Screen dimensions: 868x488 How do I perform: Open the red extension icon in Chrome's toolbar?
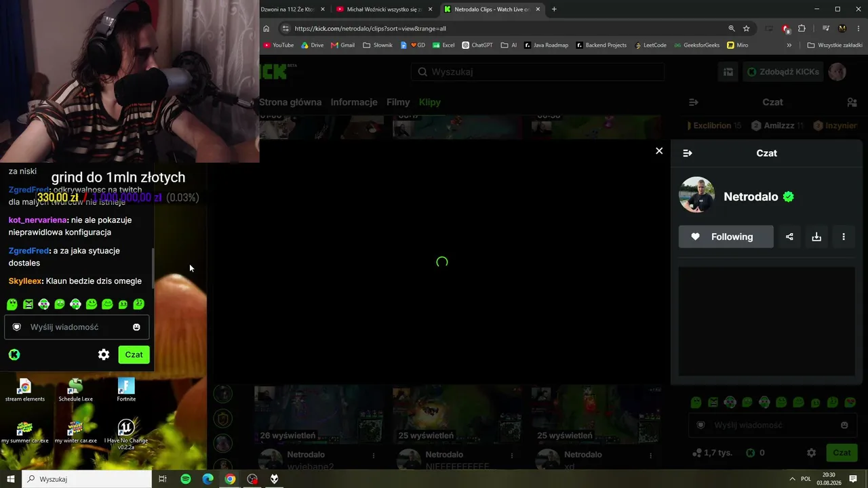pyautogui.click(x=785, y=28)
